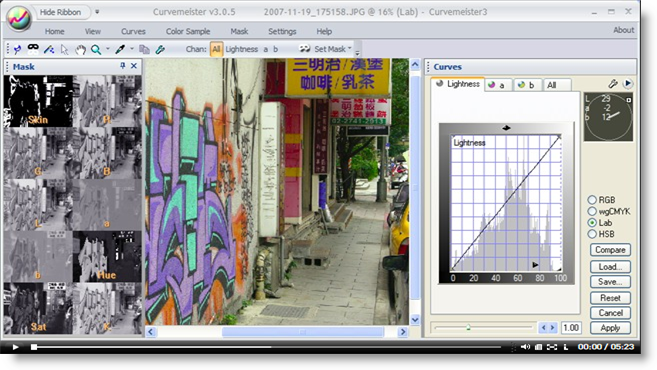Pin the Mask panel
This screenshot has width=657, height=370.
pos(122,66)
